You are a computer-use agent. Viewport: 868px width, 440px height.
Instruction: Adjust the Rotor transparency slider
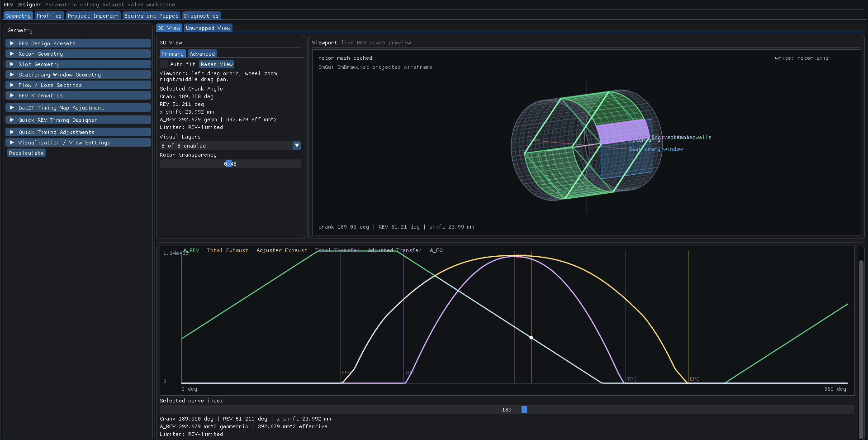pyautogui.click(x=230, y=164)
